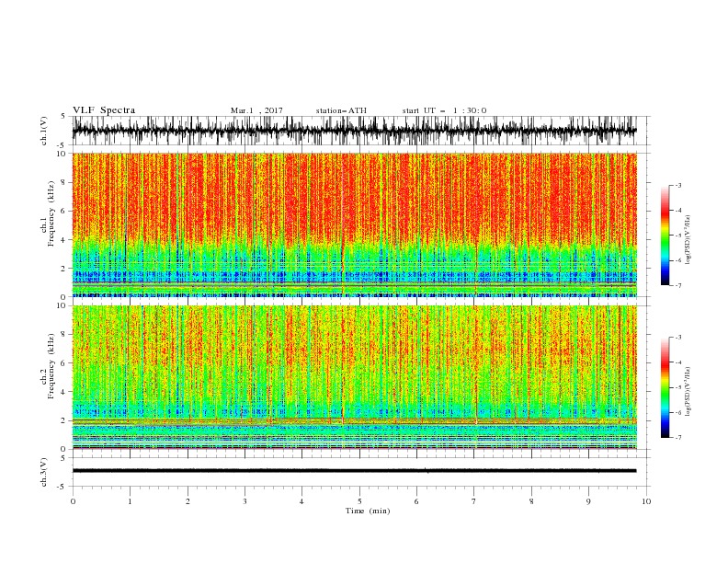Click the ch.1 'Frequency (kHz)' axis label
This screenshot has width=728, height=563.
[x=51, y=213]
